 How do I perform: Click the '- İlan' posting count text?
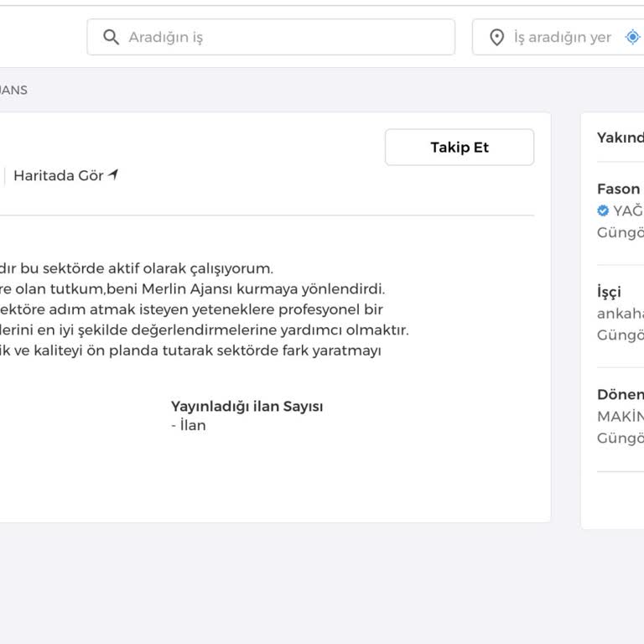tap(188, 425)
